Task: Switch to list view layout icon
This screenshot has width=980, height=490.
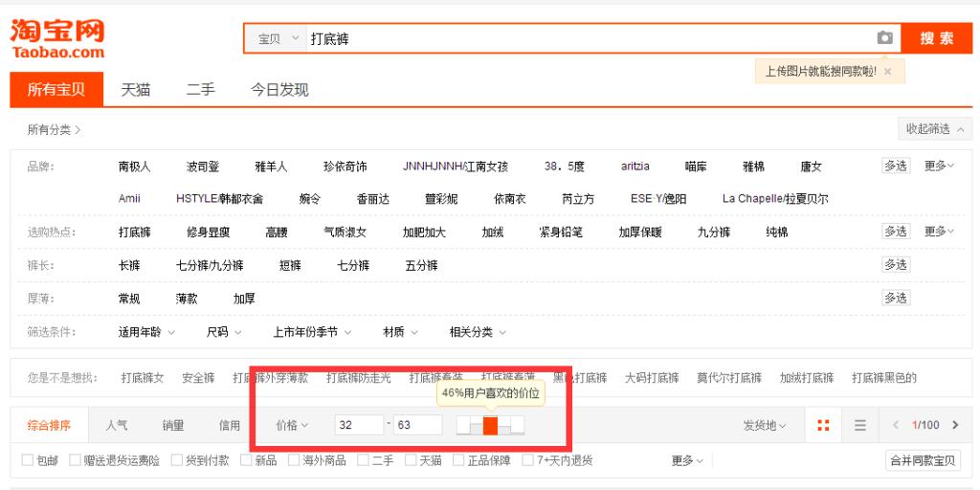Action: [860, 426]
